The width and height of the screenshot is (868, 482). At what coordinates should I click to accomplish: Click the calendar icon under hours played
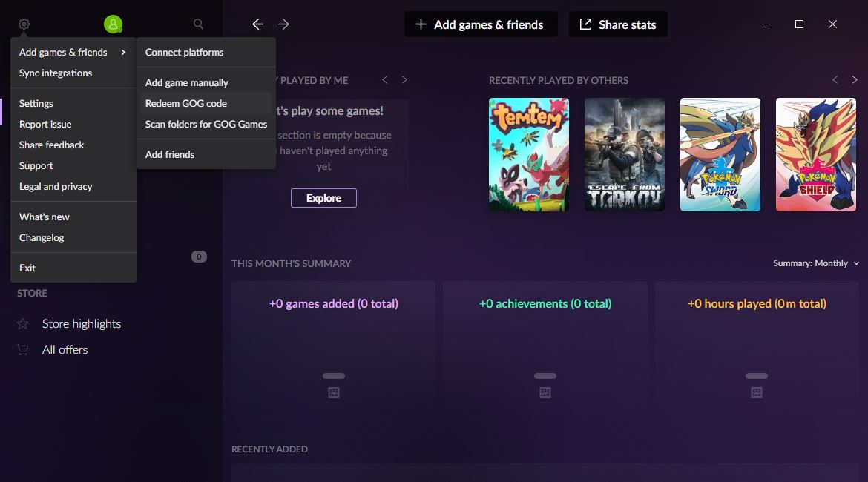[757, 393]
